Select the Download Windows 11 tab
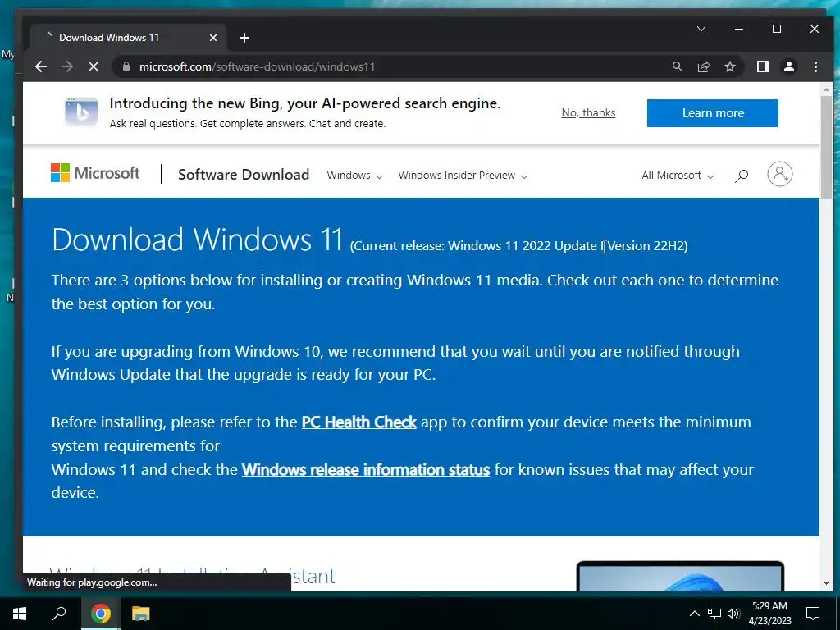Image resolution: width=840 pixels, height=630 pixels. [x=127, y=38]
